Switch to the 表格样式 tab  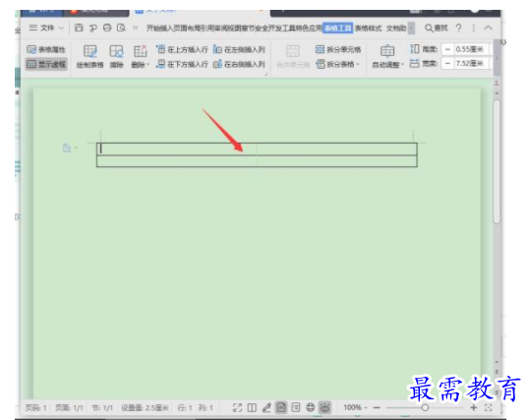coord(368,28)
